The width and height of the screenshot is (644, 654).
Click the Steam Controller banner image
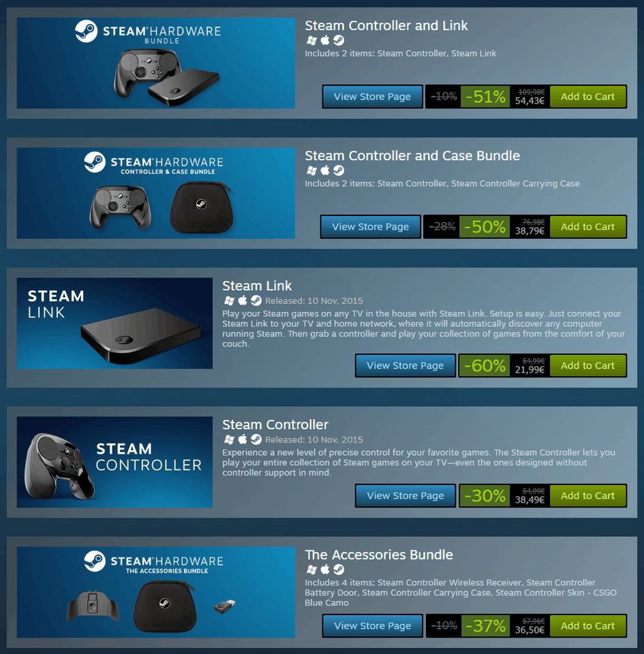(114, 462)
